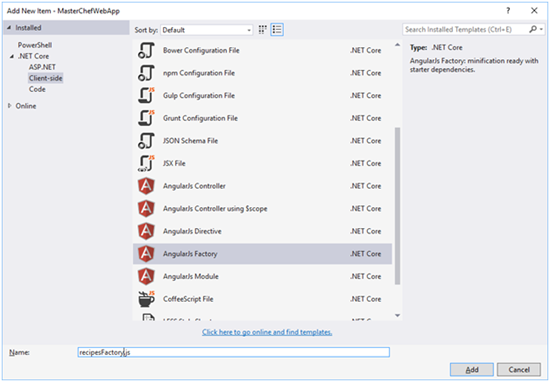Select the "AngularJs Controller" row text
The width and height of the screenshot is (550, 382).
194,186
